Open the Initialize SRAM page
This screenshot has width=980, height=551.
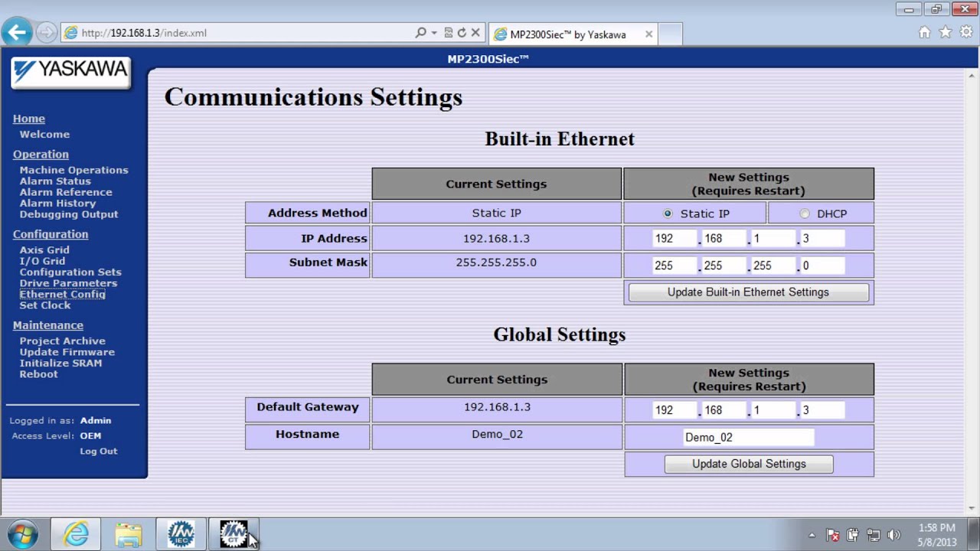pyautogui.click(x=60, y=363)
